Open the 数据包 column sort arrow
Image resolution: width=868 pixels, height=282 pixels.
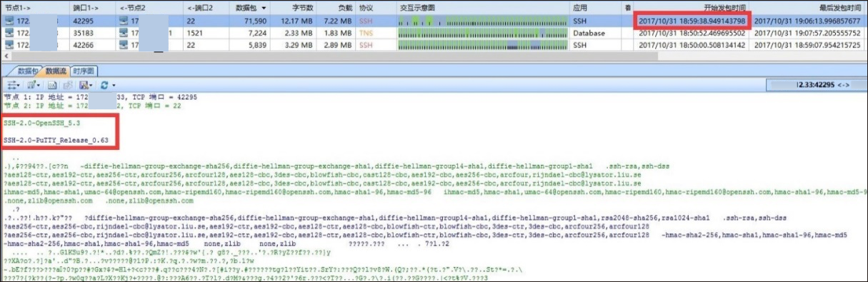[x=265, y=7]
